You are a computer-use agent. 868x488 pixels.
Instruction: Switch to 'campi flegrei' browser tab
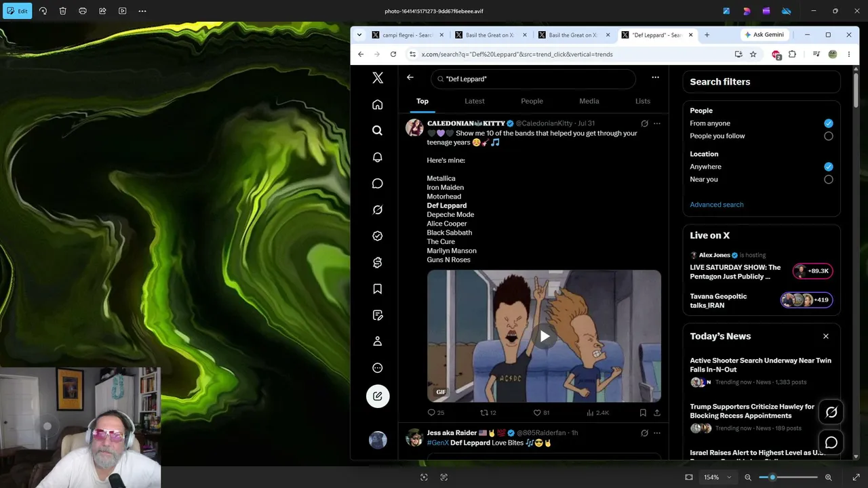pyautogui.click(x=407, y=35)
